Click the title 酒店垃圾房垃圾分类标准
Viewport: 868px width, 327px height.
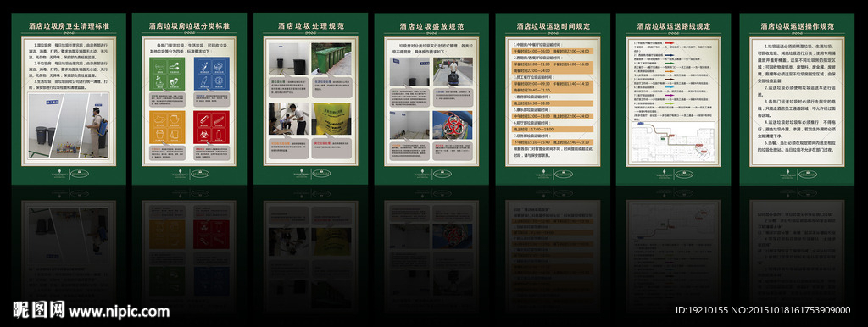189,26
